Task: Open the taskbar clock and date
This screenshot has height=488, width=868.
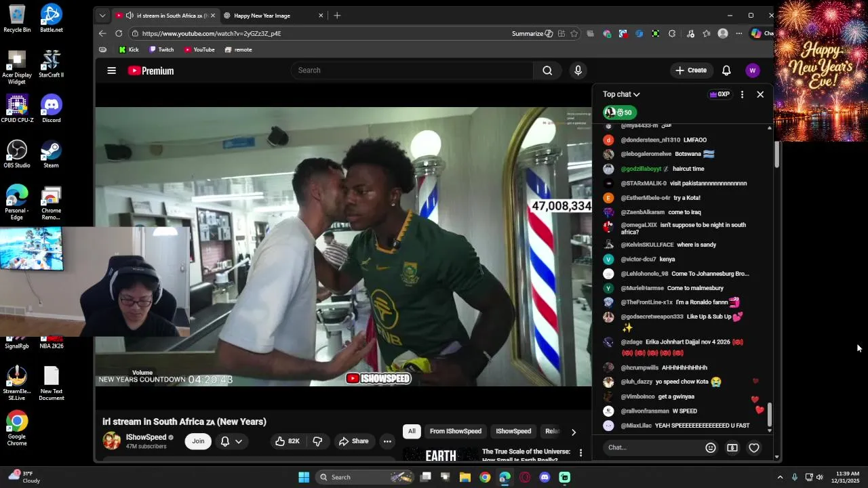Action: 848,477
